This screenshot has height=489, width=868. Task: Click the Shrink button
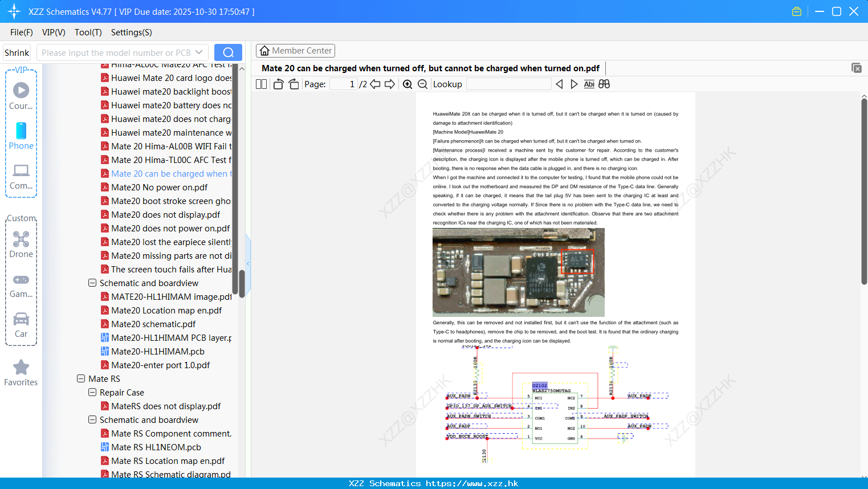pyautogui.click(x=17, y=52)
